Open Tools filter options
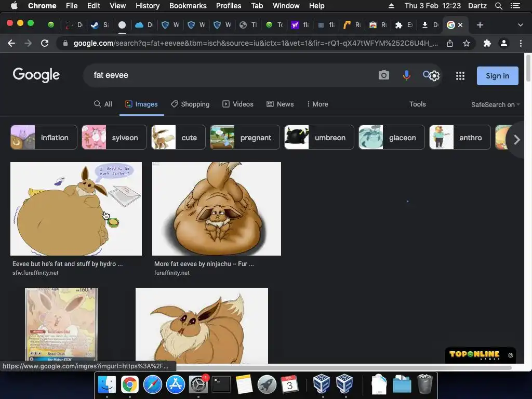This screenshot has width=532, height=399. (x=417, y=104)
